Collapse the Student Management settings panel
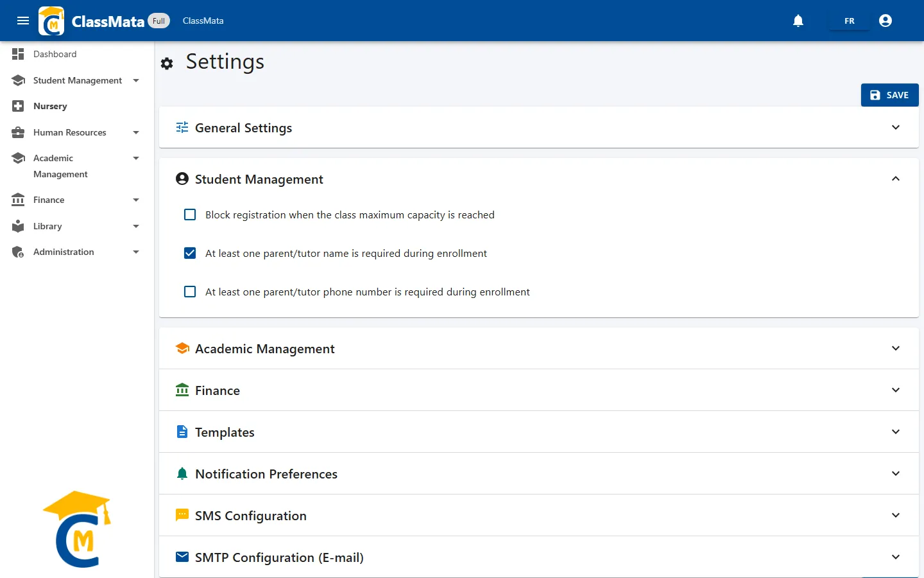The width and height of the screenshot is (924, 578). (x=539, y=179)
